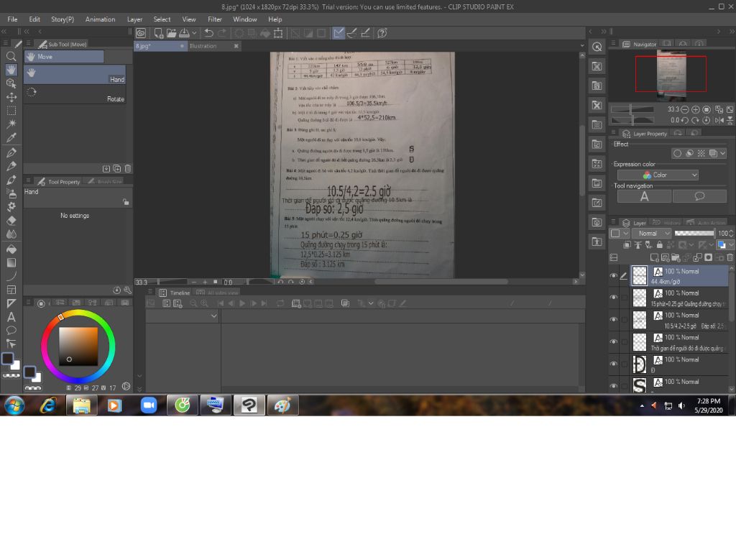Create new layer folder icon
This screenshot has width=736, height=560.
click(x=676, y=257)
